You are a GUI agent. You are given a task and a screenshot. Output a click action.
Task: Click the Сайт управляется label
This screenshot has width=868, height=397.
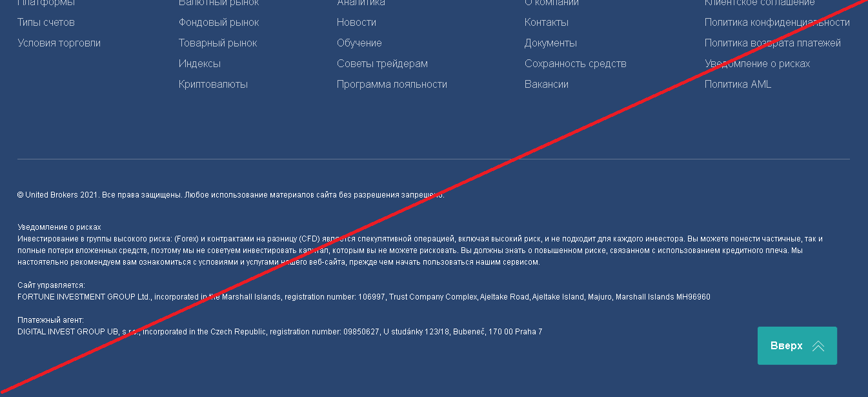coord(51,285)
